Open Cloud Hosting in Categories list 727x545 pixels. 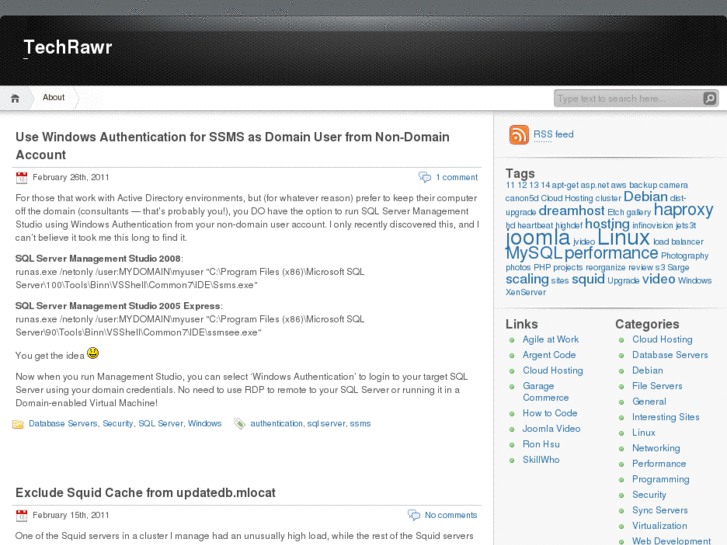[x=662, y=340]
